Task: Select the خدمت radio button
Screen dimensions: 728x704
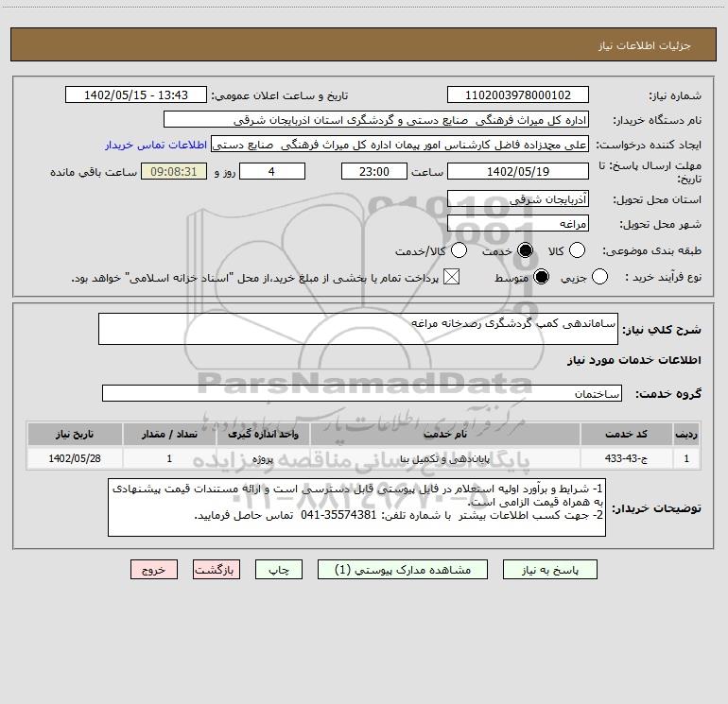Action: click(x=525, y=250)
